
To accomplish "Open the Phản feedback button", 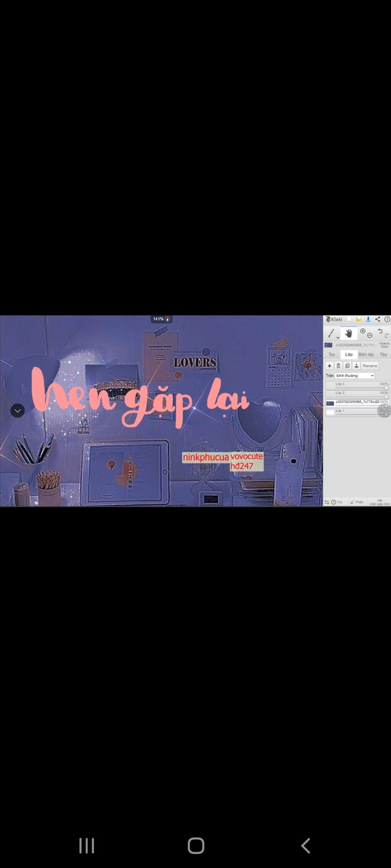I will click(x=357, y=502).
